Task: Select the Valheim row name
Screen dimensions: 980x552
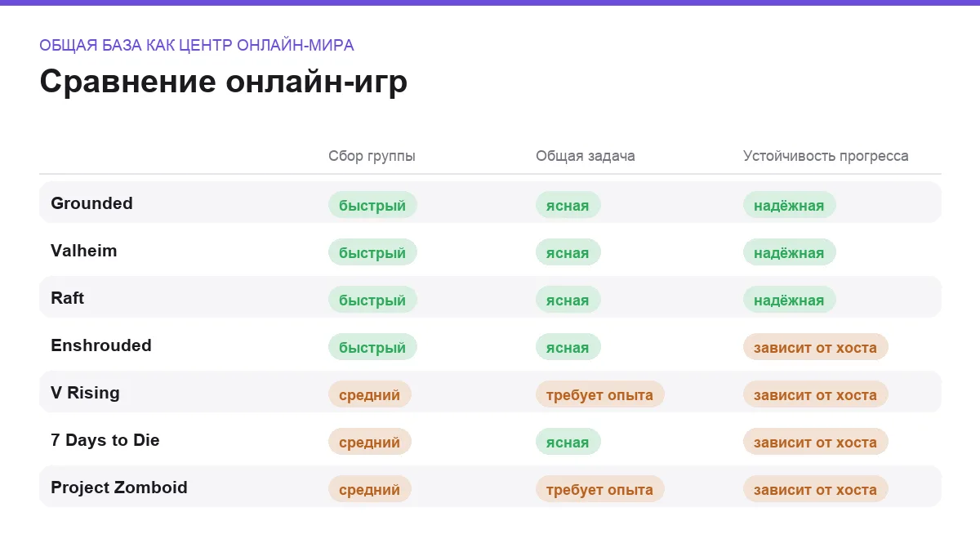Action: coord(84,251)
